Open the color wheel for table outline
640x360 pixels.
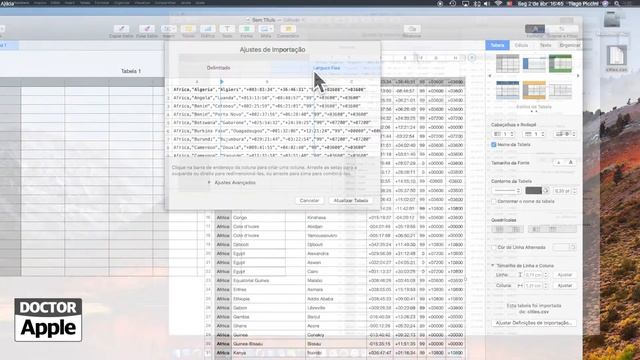pos(546,191)
